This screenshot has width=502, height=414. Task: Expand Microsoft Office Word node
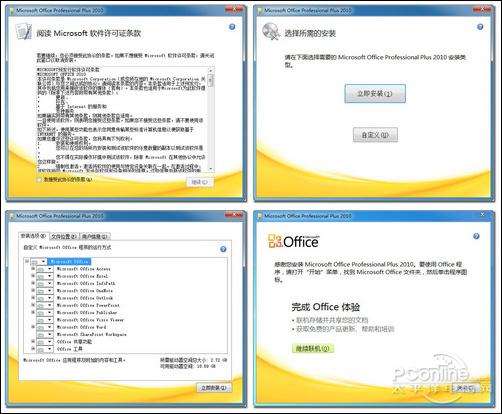click(x=33, y=327)
